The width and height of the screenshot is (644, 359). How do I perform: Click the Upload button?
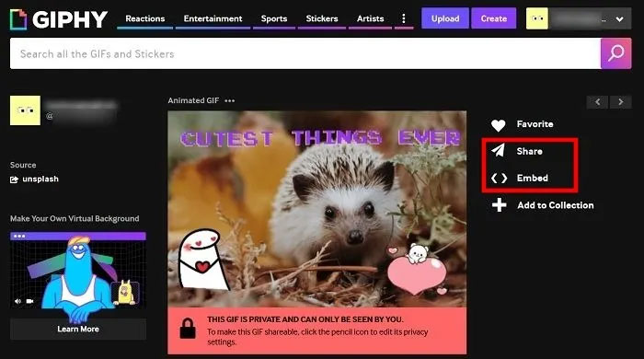coord(445,18)
